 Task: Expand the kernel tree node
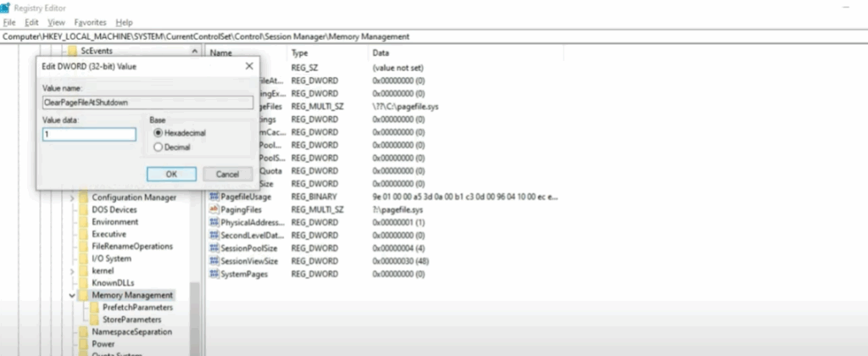72,271
